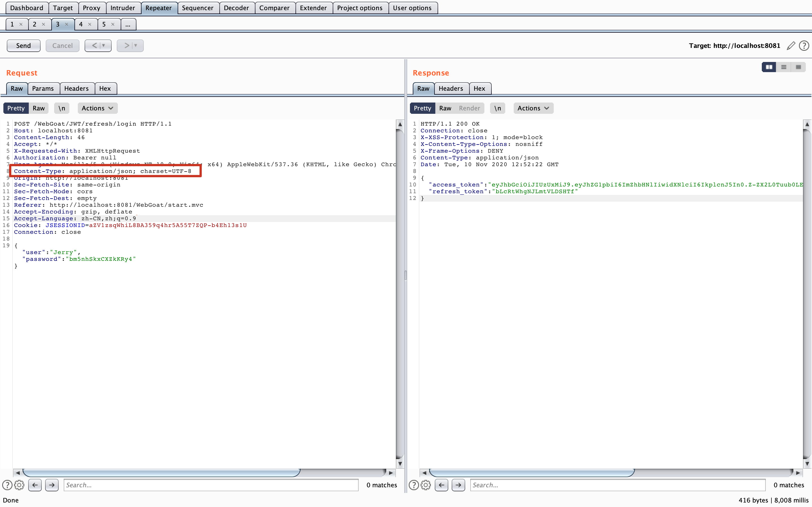The image size is (812, 507).
Task: Switch to side-by-side split layout icon
Action: click(769, 67)
